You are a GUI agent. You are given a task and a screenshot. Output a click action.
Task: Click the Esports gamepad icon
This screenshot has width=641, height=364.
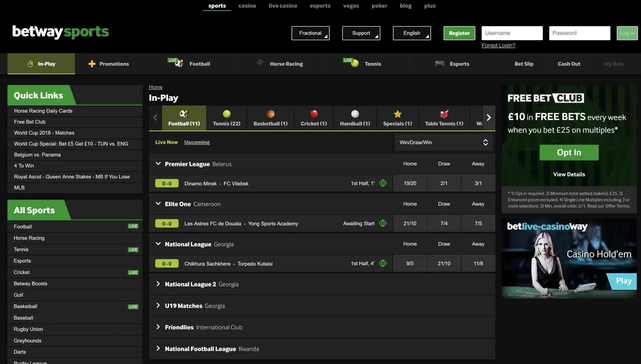click(x=440, y=63)
